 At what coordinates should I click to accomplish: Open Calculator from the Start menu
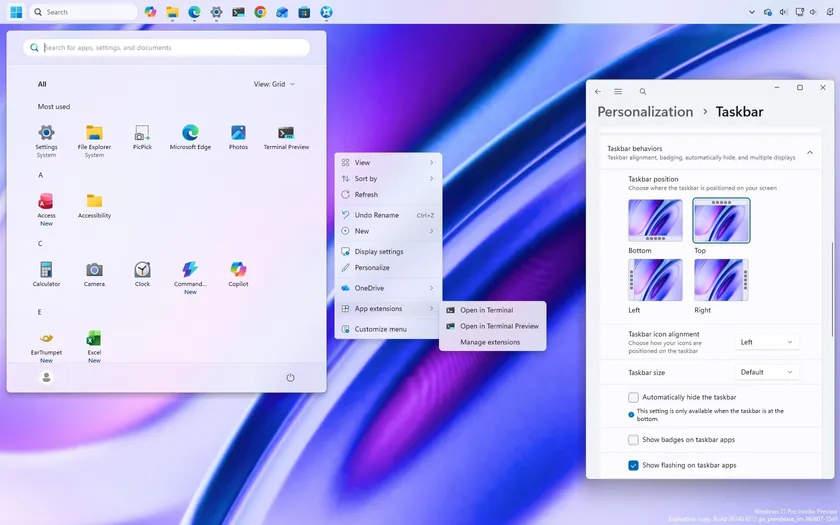tap(46, 274)
